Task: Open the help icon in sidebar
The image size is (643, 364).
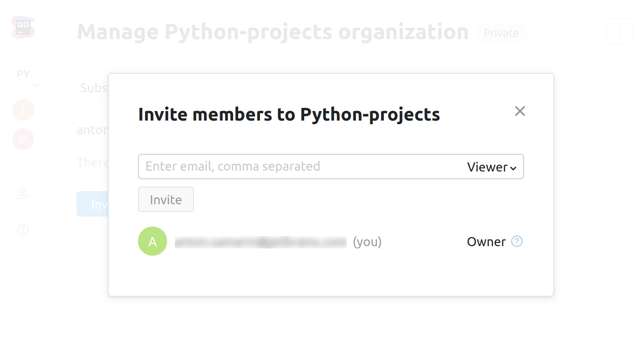Action: pyautogui.click(x=23, y=229)
